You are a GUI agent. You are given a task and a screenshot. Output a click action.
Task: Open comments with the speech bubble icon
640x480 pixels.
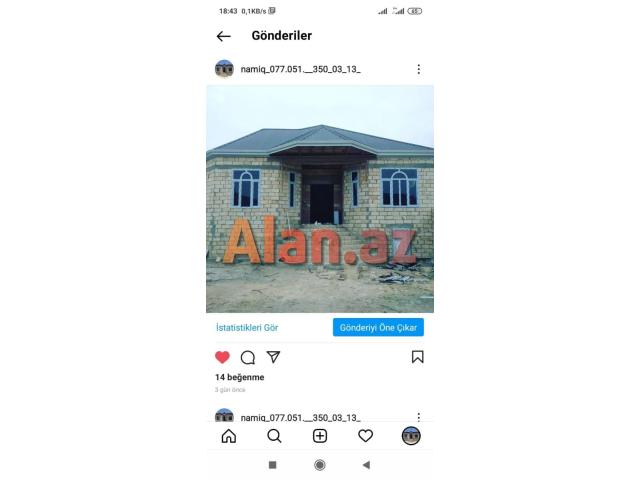(x=248, y=357)
